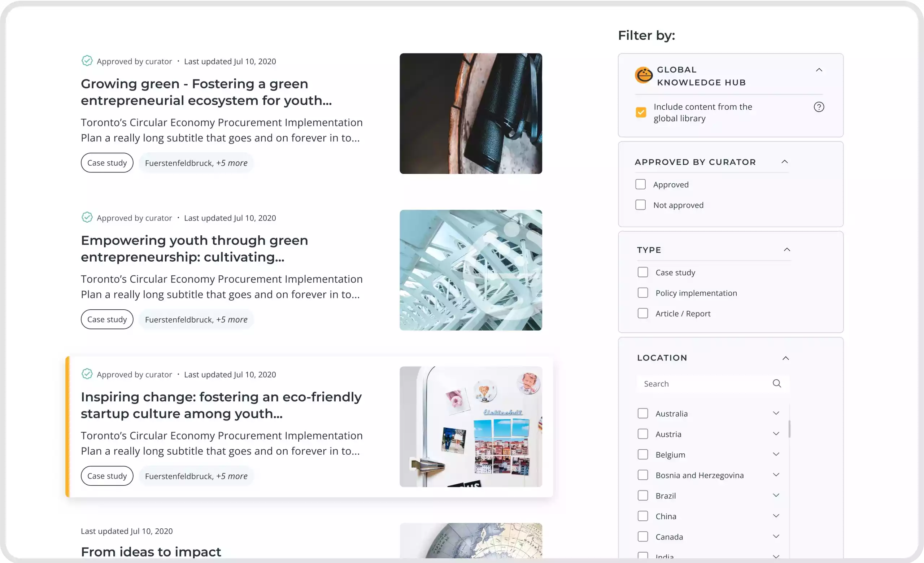The height and width of the screenshot is (563, 924).
Task: Click the Global Knowledge Hub orange icon
Action: (644, 75)
